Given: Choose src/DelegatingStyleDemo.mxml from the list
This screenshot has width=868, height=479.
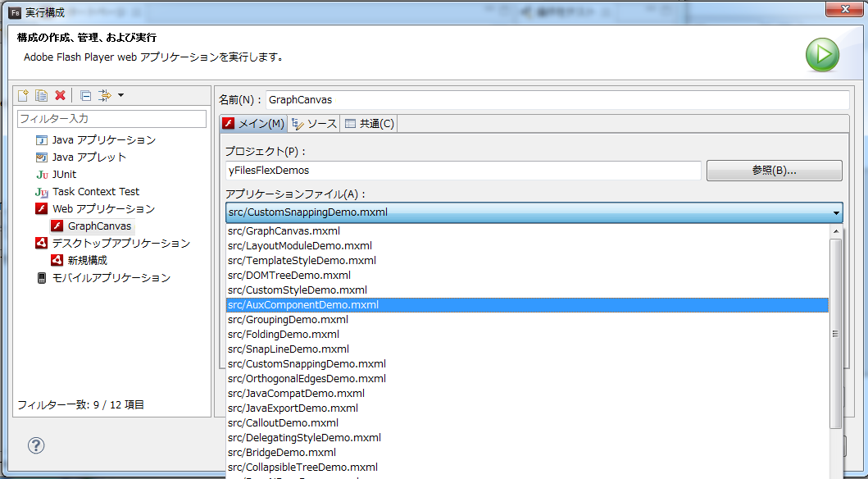Looking at the screenshot, I should pyautogui.click(x=527, y=437).
